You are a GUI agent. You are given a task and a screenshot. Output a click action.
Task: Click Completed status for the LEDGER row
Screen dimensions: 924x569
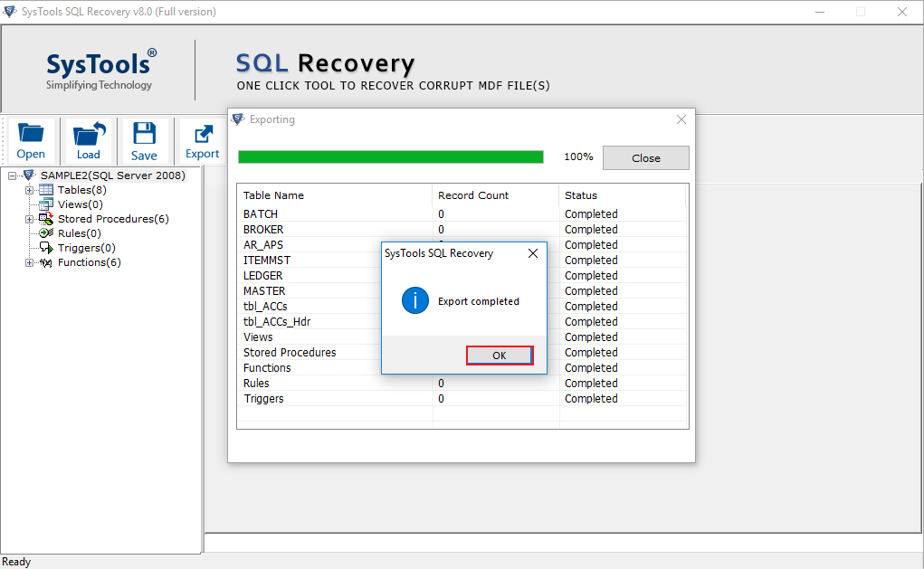coord(591,275)
